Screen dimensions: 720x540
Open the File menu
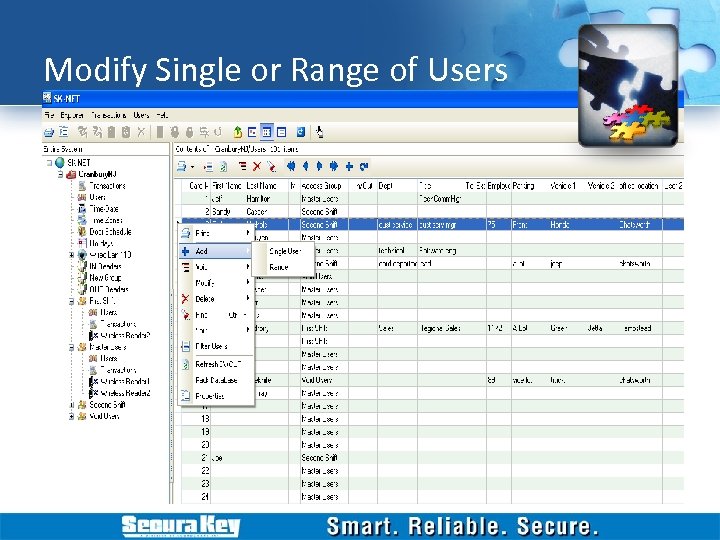click(49, 115)
